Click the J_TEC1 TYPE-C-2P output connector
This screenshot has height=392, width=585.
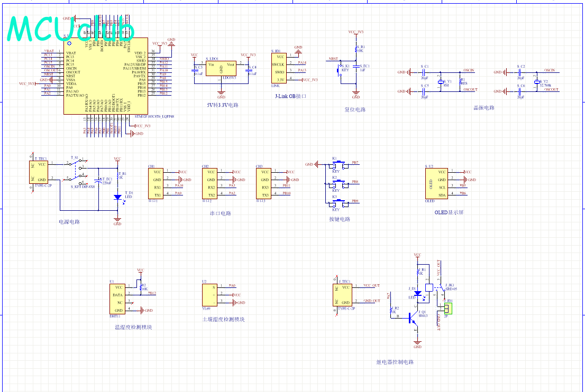tap(343, 294)
